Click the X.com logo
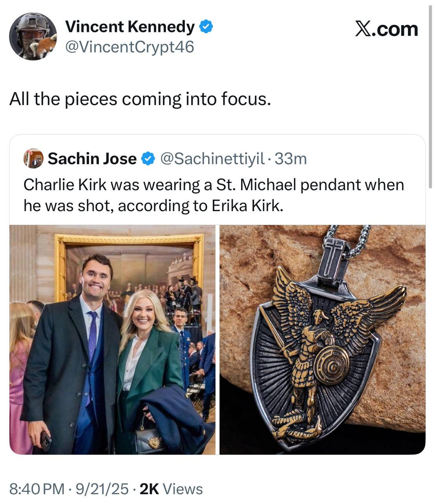Viewport: 435px width, 504px height. (387, 29)
